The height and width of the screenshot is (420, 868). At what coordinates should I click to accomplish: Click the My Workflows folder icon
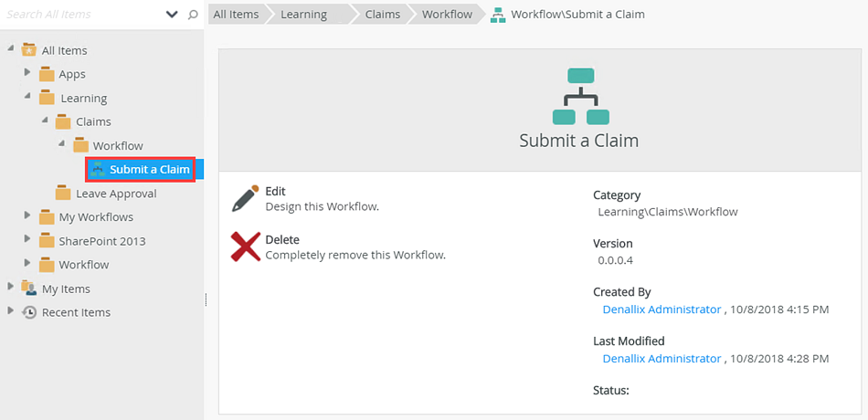tap(47, 217)
